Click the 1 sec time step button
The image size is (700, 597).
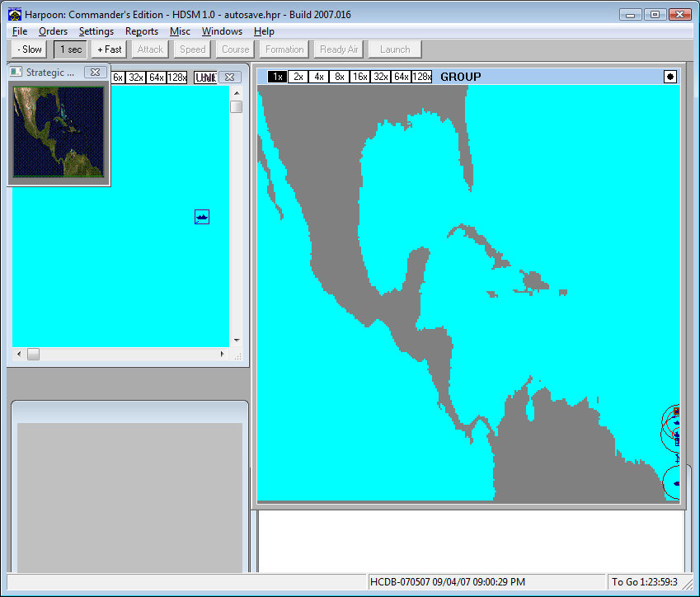71,49
